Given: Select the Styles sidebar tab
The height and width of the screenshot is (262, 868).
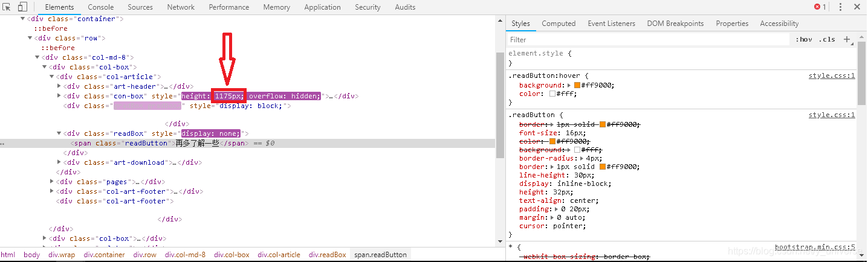Looking at the screenshot, I should click(521, 24).
